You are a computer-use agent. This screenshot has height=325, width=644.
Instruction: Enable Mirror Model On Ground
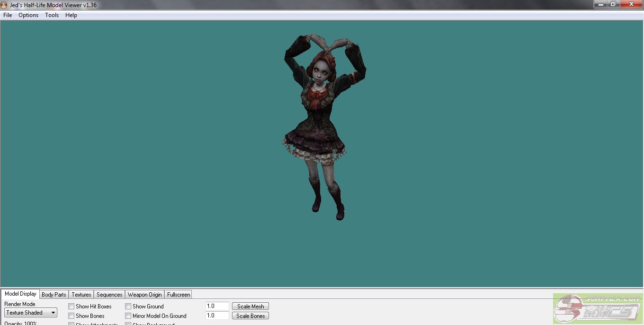(x=128, y=316)
